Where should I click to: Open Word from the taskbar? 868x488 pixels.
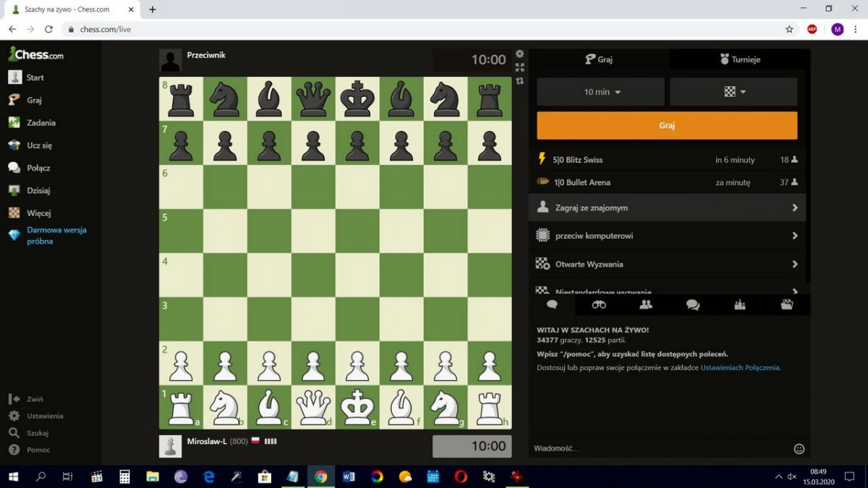coord(349,476)
